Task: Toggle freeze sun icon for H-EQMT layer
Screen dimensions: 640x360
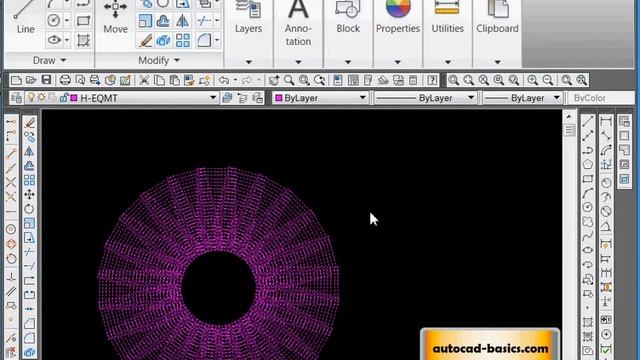Action: (x=42, y=98)
